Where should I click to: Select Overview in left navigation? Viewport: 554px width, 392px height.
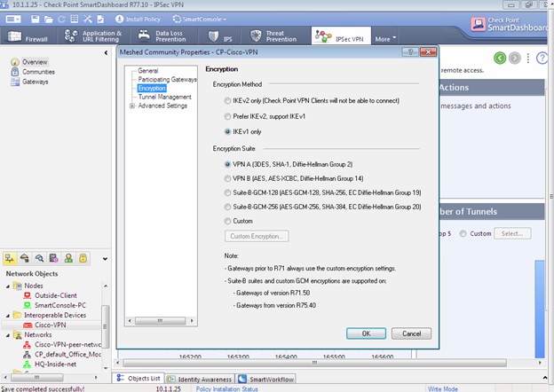[x=35, y=62]
